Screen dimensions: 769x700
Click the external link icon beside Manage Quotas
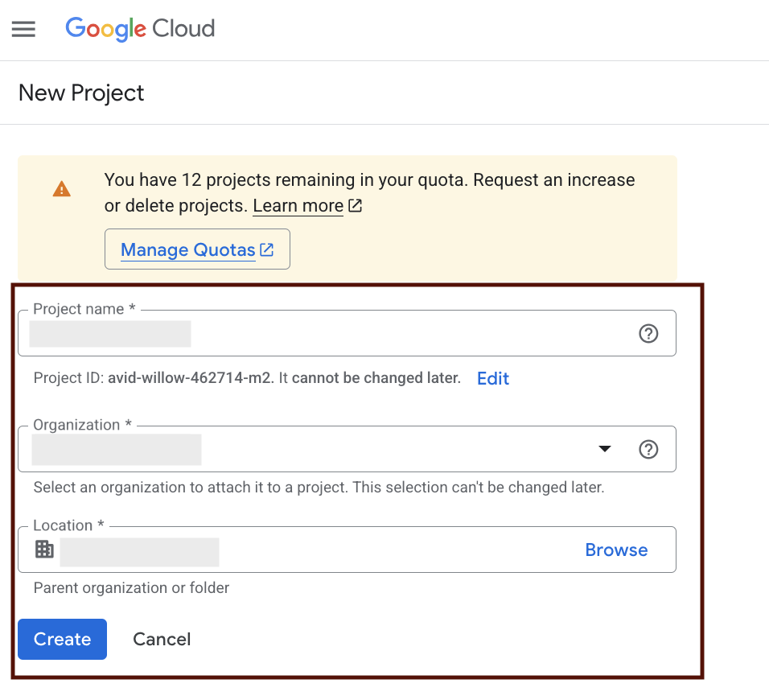266,249
